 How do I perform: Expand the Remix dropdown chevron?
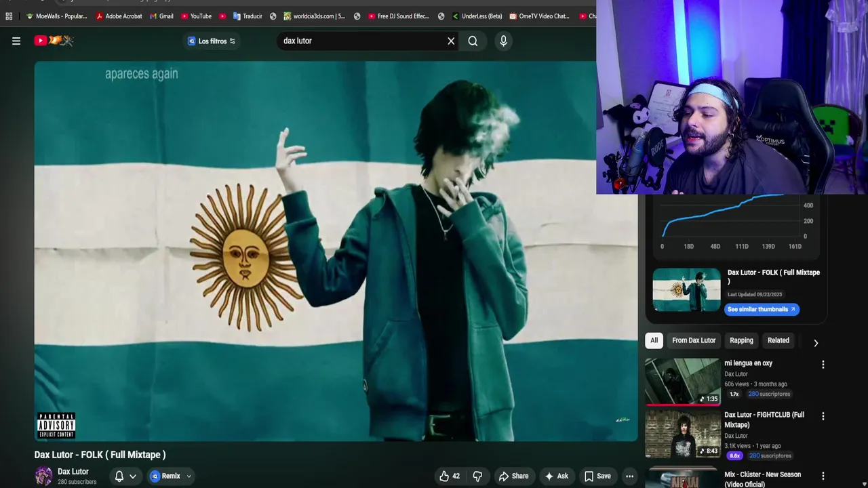point(189,476)
